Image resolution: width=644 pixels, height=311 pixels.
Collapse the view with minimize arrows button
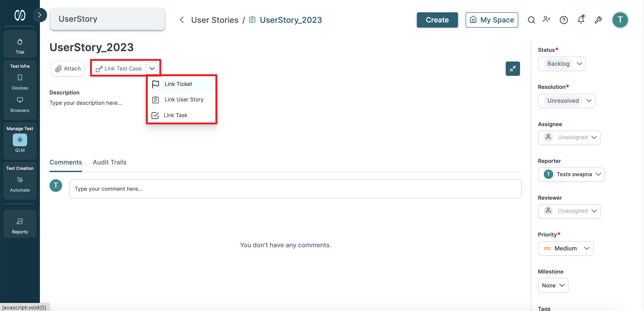click(x=513, y=69)
